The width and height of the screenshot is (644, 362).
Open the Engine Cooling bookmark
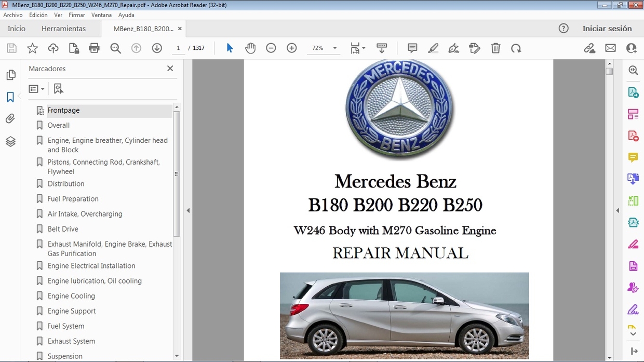[71, 296]
